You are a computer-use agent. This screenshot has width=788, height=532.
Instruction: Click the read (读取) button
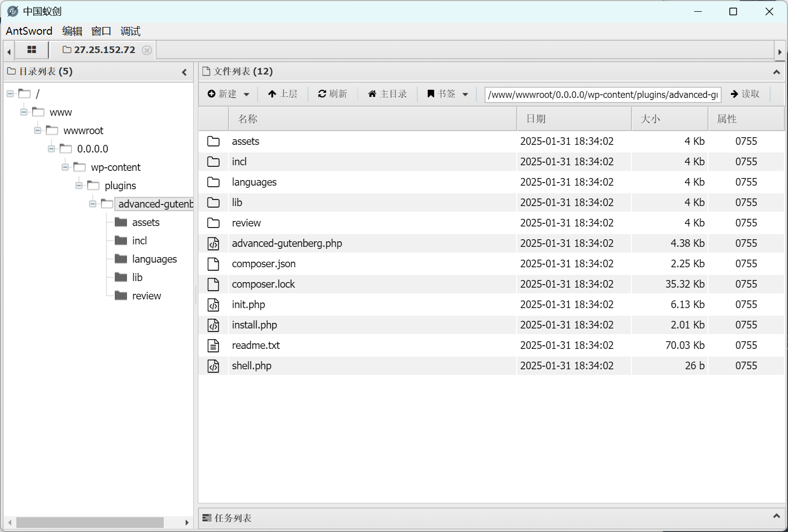[x=745, y=94]
